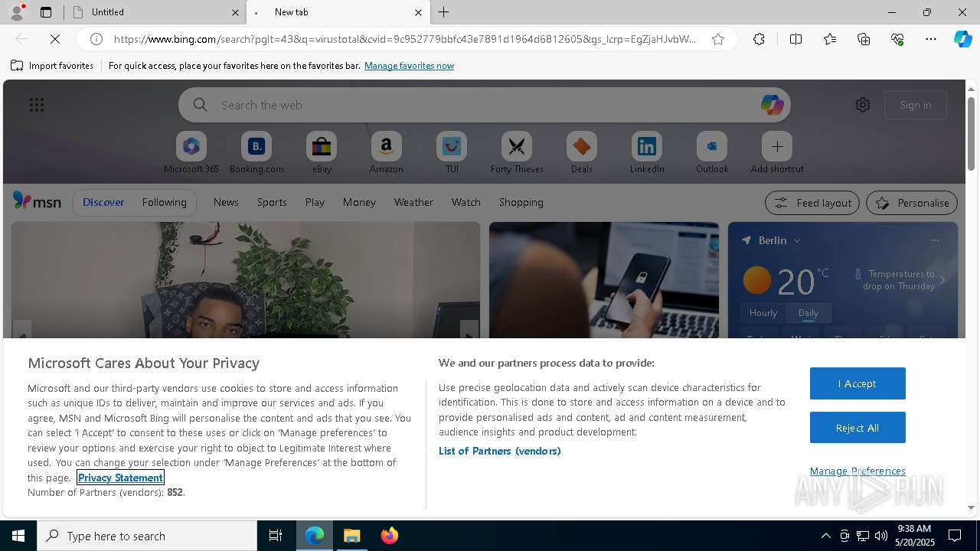View site information icon

click(x=96, y=39)
